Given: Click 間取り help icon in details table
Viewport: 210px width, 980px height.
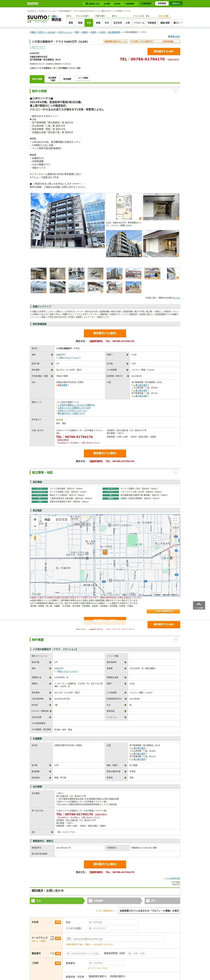Looking at the screenshot, I should [x=127, y=355].
